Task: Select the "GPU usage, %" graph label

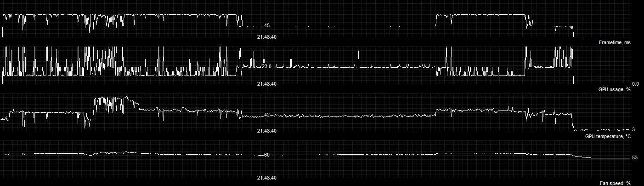Action: click(x=614, y=89)
